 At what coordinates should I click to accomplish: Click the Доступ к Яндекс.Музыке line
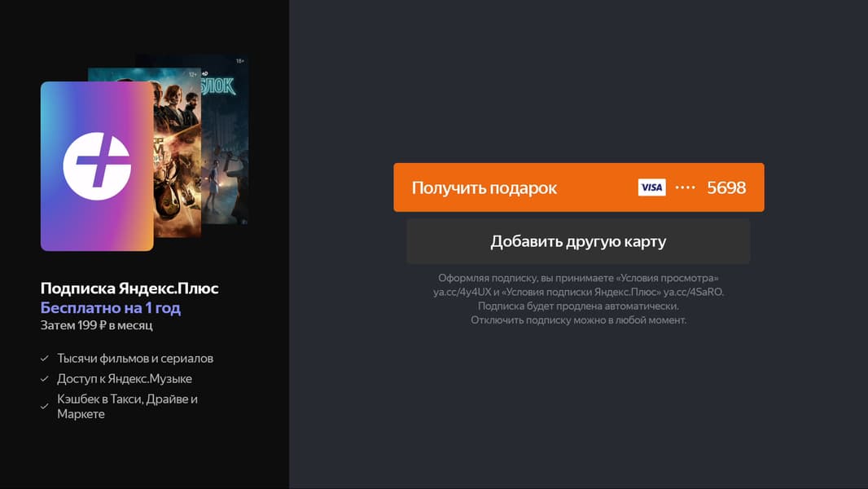click(125, 379)
